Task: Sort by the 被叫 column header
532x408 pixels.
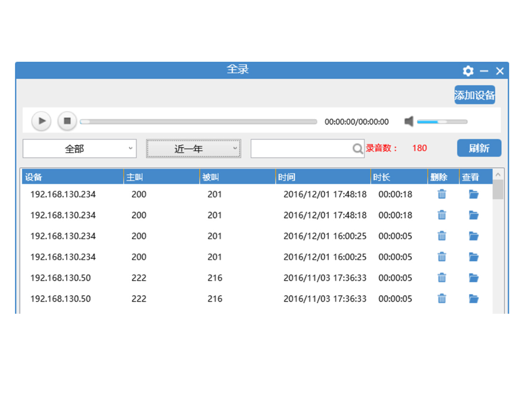Action: tap(238, 177)
